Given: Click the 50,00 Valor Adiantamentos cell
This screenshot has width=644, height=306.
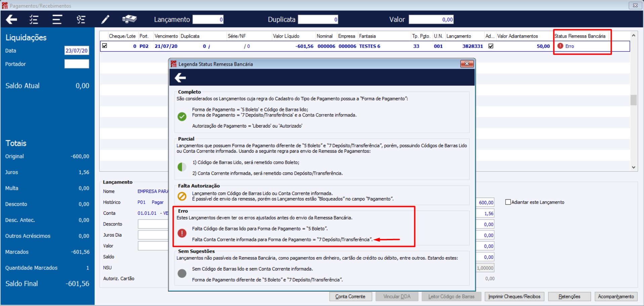Looking at the screenshot, I should click(543, 46).
